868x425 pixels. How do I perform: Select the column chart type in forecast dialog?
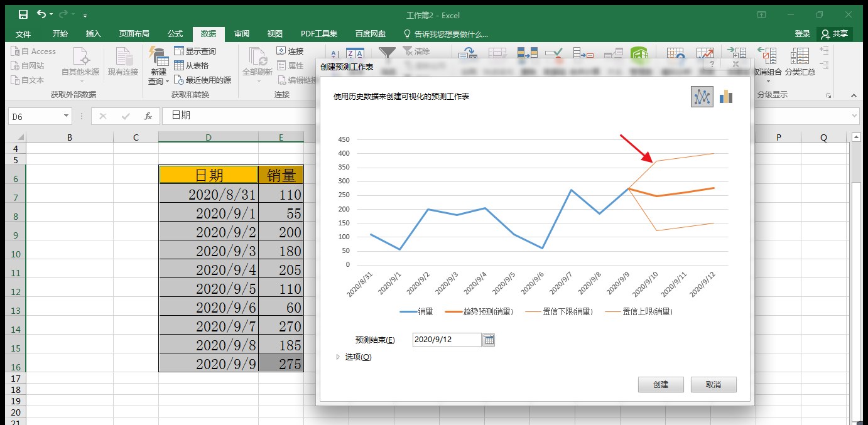(x=727, y=96)
